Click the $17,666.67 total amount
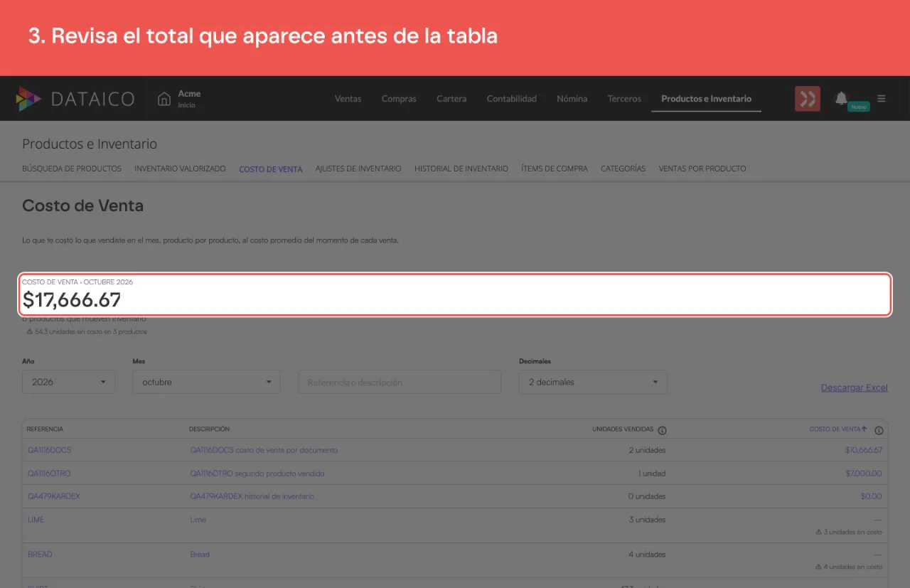Image resolution: width=910 pixels, height=588 pixels. tap(72, 300)
